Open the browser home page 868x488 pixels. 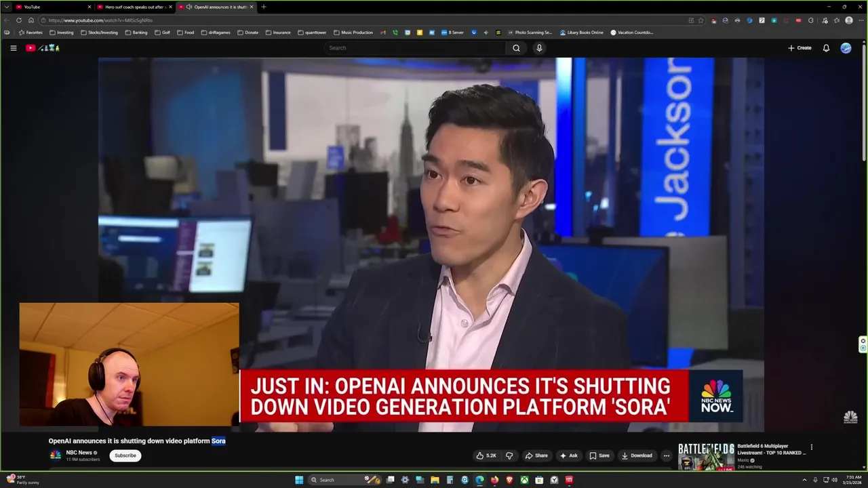[x=31, y=20]
